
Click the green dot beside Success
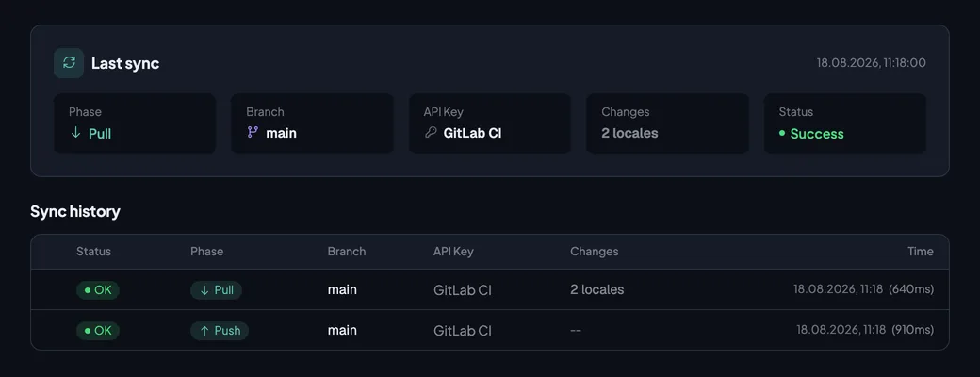[x=782, y=133]
